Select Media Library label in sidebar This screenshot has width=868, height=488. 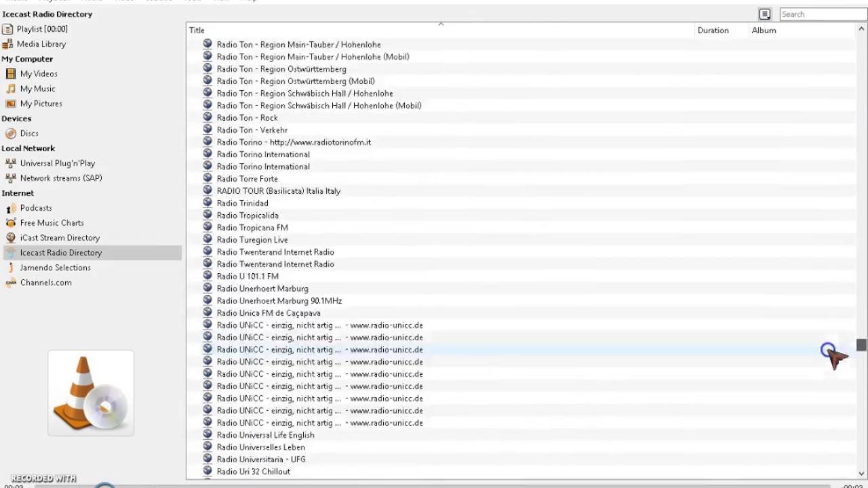coord(41,44)
